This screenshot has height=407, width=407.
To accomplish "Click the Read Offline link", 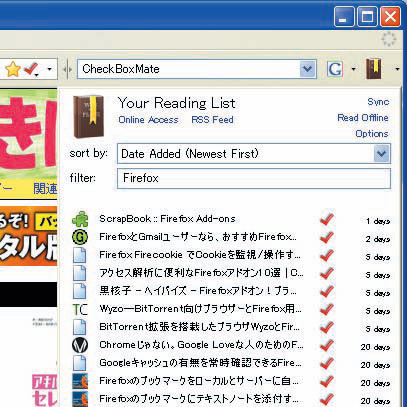I will coord(363,118).
